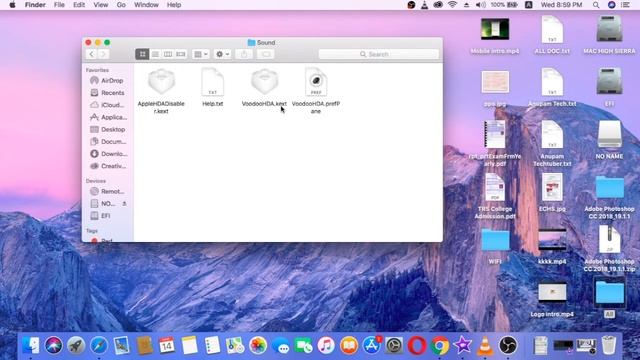Open System Preferences from the Dock
This screenshot has height=360, width=640.
[394, 346]
